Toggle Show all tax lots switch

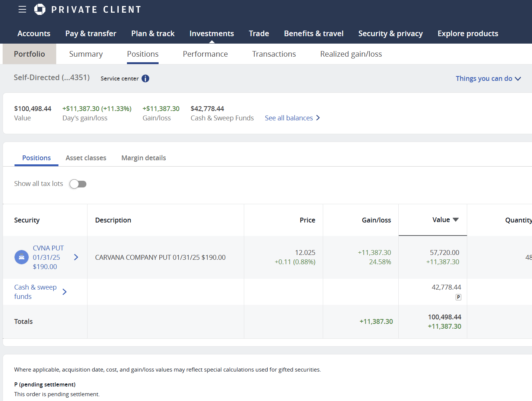pyautogui.click(x=78, y=184)
